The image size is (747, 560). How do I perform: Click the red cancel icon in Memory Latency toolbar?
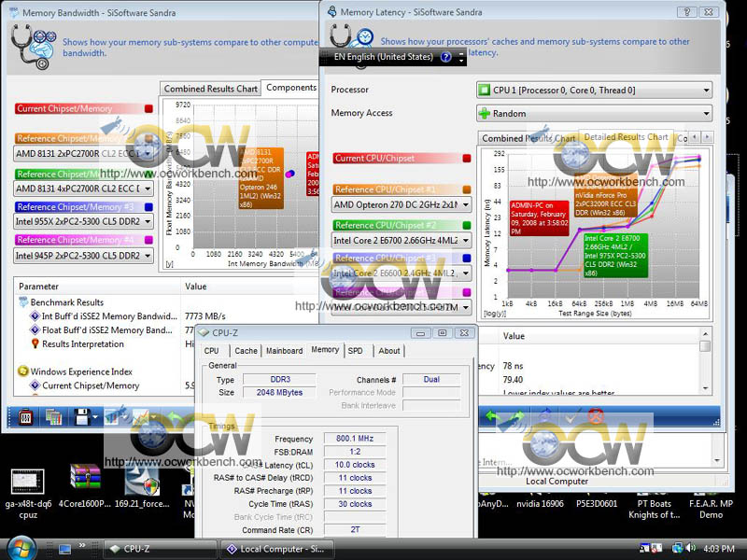(596, 417)
